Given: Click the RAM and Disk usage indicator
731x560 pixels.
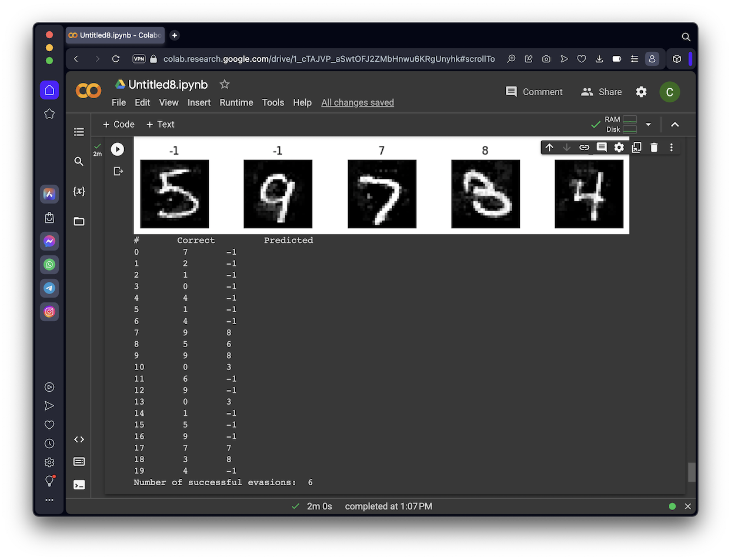Looking at the screenshot, I should 622,124.
